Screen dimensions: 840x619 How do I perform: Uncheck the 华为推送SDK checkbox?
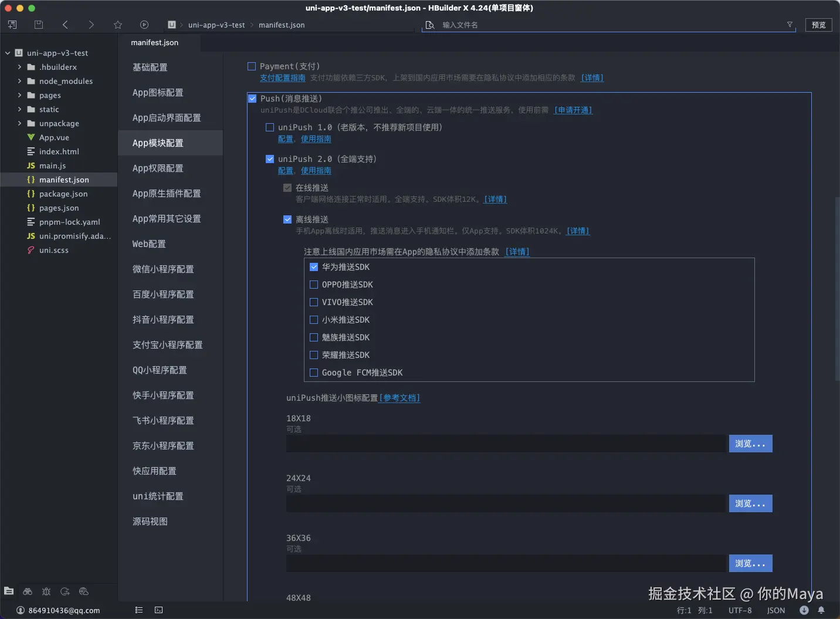[x=314, y=267]
